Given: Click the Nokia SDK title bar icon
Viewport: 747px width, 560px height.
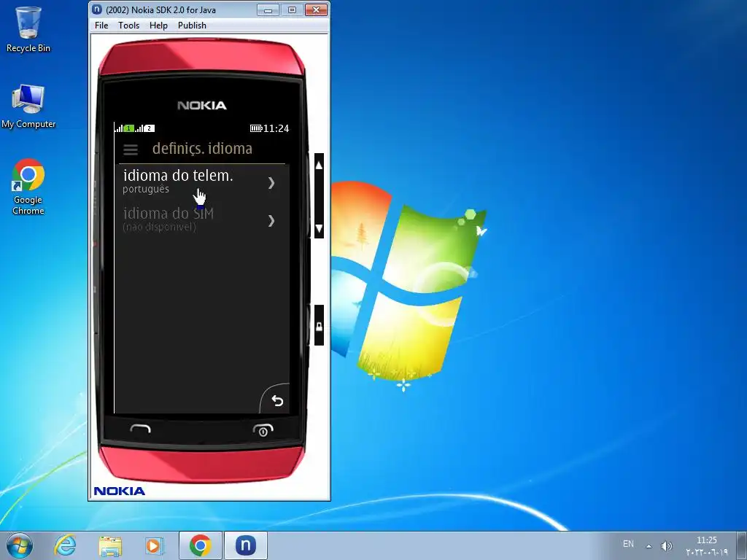Looking at the screenshot, I should [x=97, y=9].
